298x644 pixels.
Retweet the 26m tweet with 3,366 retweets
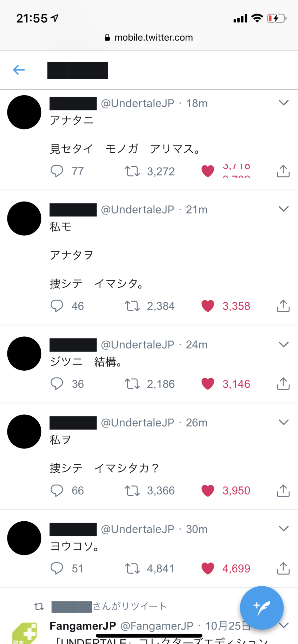point(132,490)
